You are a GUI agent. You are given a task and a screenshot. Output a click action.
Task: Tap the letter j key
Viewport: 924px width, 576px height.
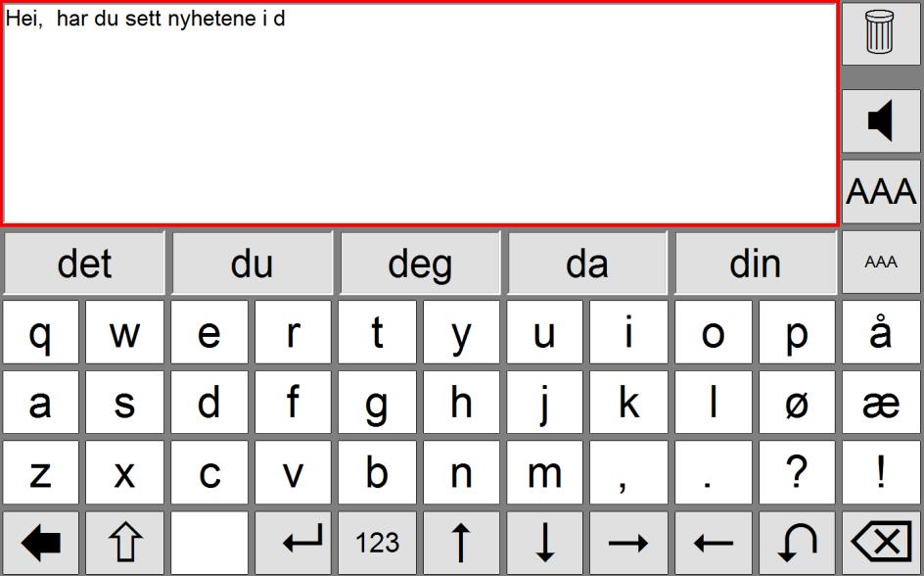click(x=545, y=402)
